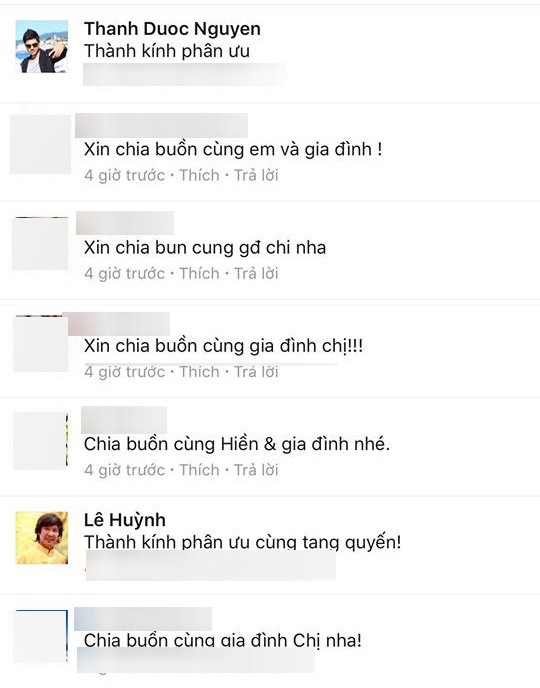Reply to the "Chia buồn cùng Hiền" comment
This screenshot has width=540, height=688.
click(x=256, y=470)
